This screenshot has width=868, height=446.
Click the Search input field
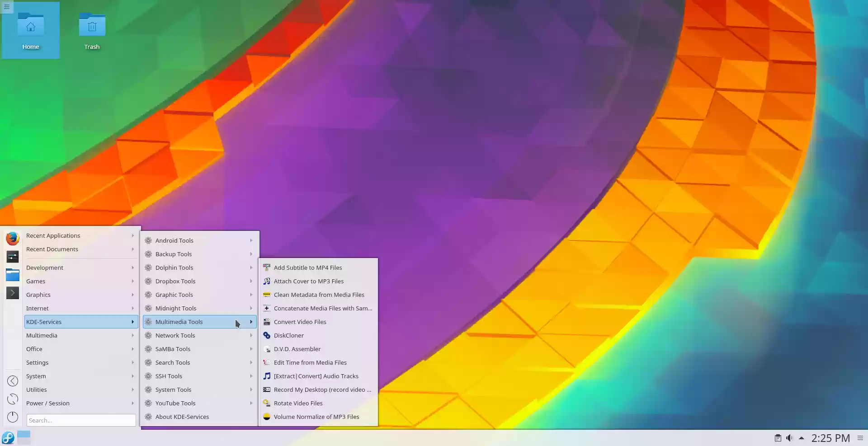[x=81, y=420]
